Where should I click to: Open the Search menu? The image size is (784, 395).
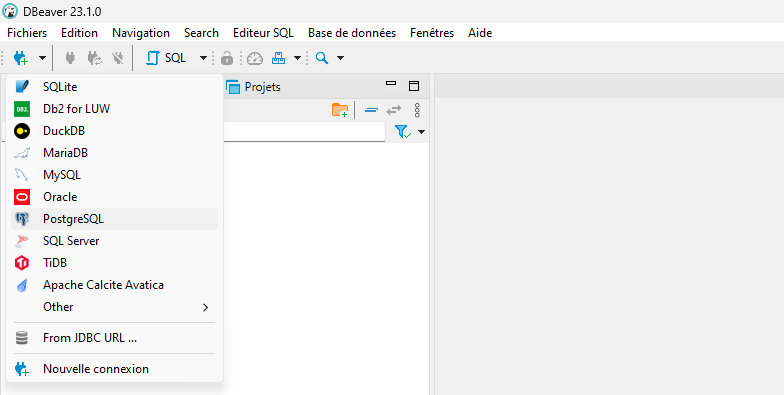click(x=201, y=33)
